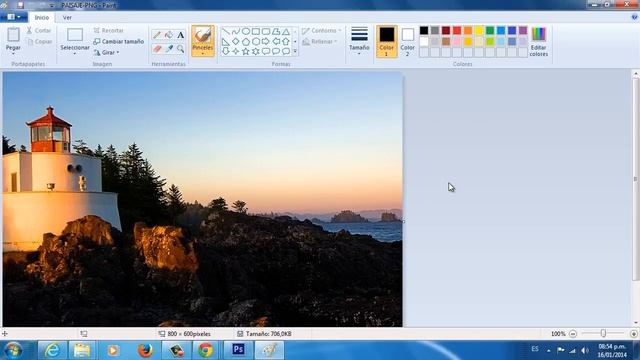Pick the yellow color swatch
The height and width of the screenshot is (360, 640).
(x=479, y=31)
